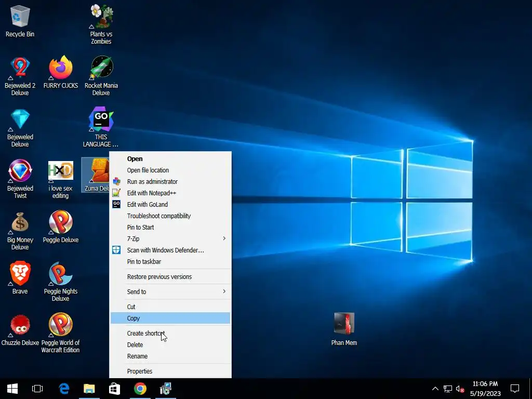Choose Edit with Notepad++
532x399 pixels.
[170, 193]
